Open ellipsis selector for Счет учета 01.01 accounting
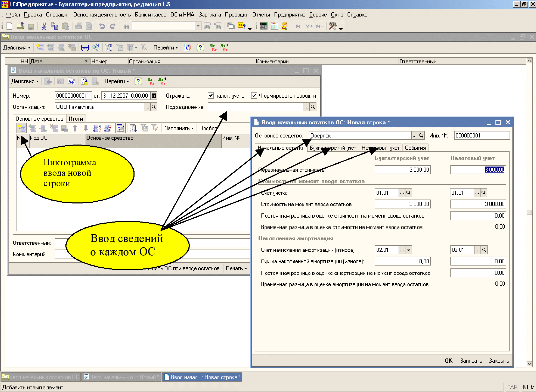Image resolution: width=536 pixels, height=392 pixels. tap(402, 193)
